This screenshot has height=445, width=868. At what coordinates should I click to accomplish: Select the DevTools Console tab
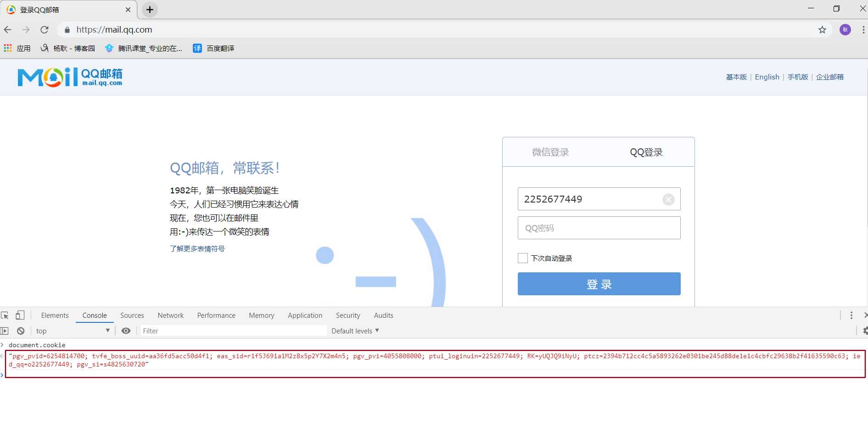95,315
